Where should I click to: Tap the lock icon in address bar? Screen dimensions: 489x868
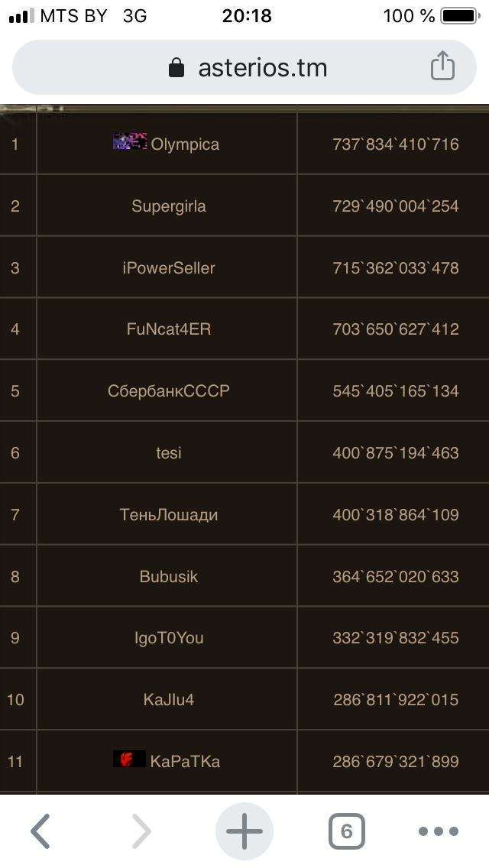pyautogui.click(x=176, y=68)
